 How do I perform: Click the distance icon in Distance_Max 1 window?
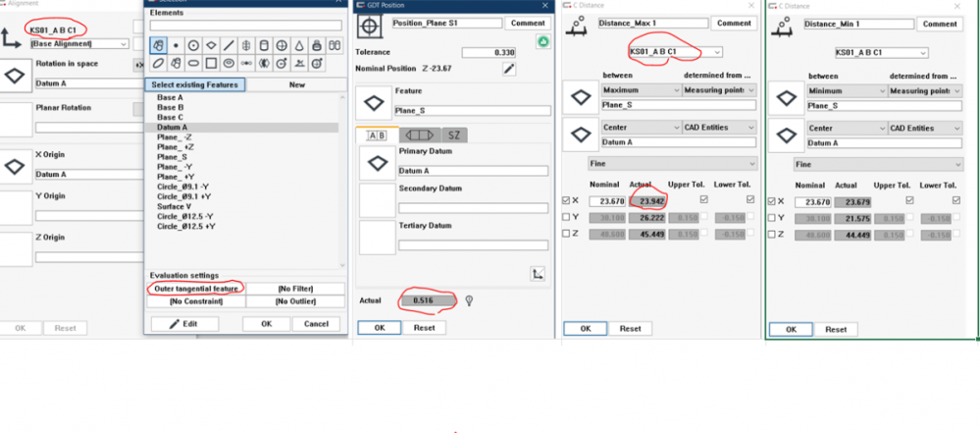578,27
